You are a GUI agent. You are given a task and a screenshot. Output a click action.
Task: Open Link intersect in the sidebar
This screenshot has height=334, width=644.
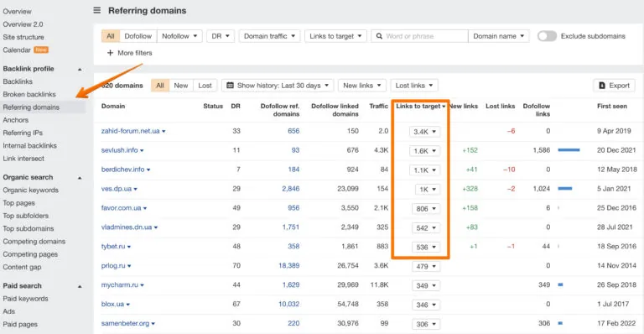point(23,158)
